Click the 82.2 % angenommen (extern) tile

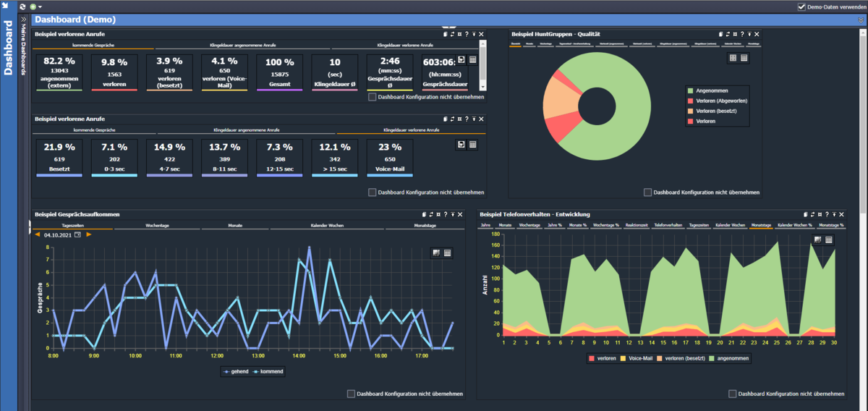[59, 72]
